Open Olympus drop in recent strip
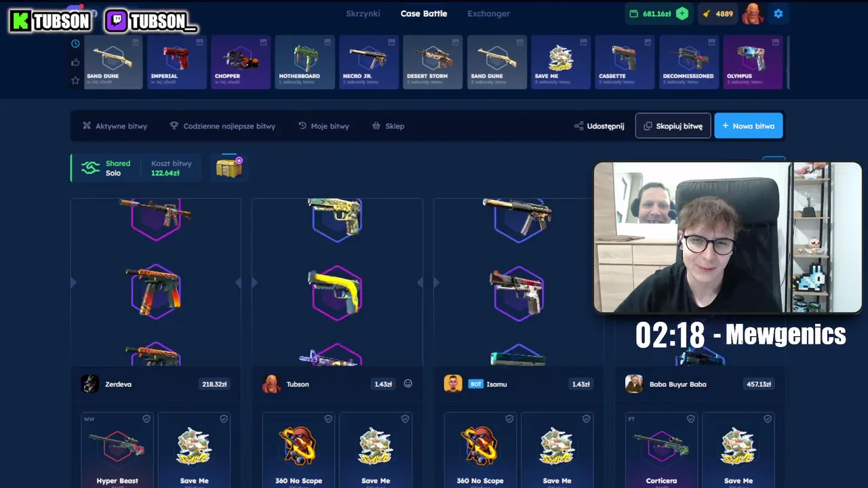The width and height of the screenshot is (868, 488). [753, 62]
